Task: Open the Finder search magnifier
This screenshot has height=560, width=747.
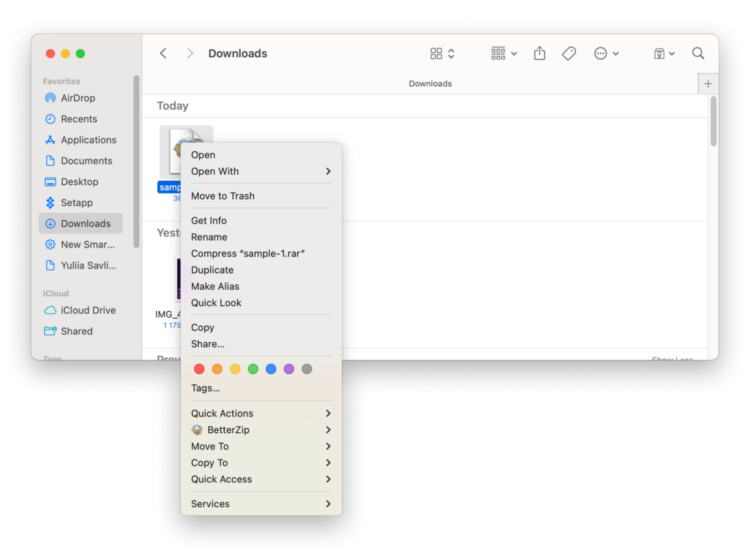Action: pos(698,53)
